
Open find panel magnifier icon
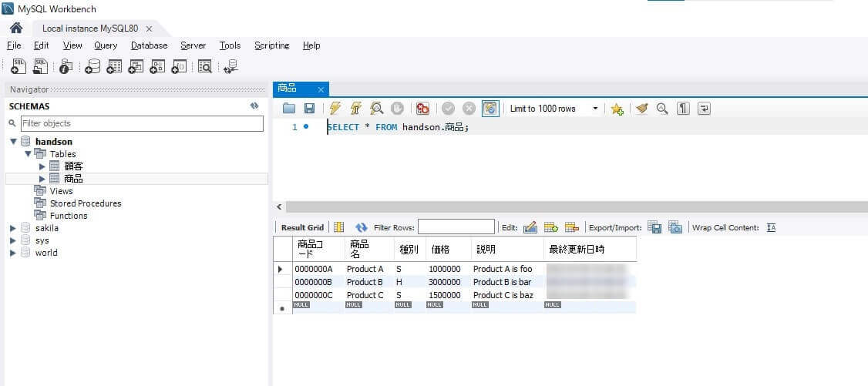click(x=662, y=109)
